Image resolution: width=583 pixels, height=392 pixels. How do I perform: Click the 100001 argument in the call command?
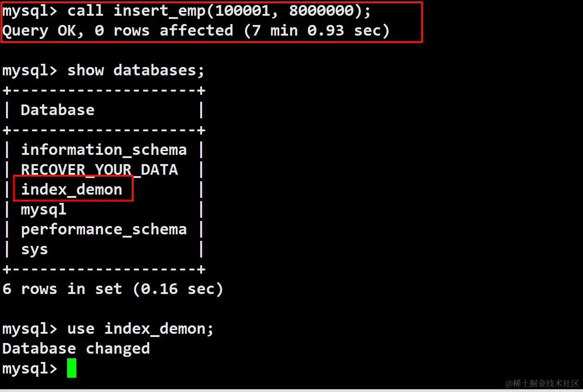point(243,11)
